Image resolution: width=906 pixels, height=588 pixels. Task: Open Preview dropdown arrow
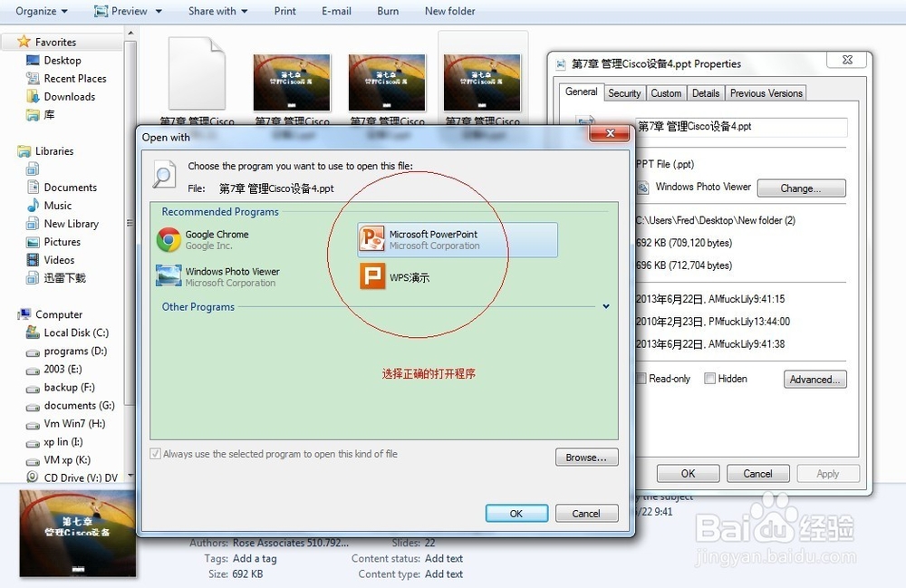pyautogui.click(x=159, y=11)
